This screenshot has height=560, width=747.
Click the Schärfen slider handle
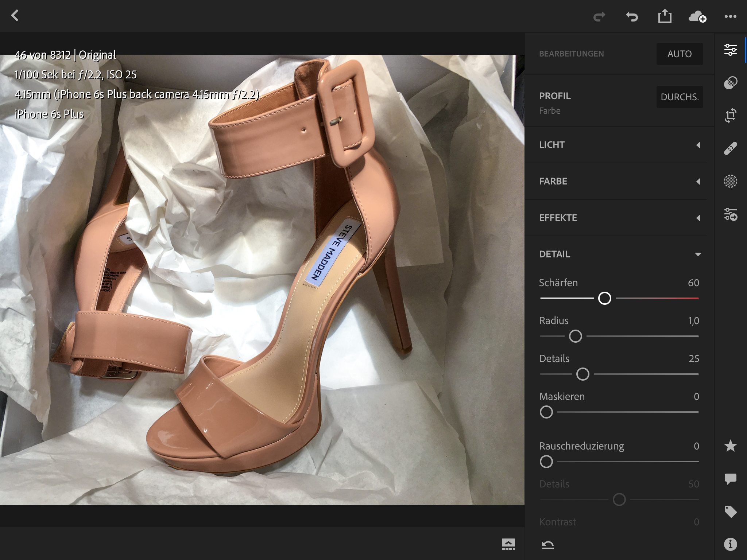pyautogui.click(x=604, y=298)
